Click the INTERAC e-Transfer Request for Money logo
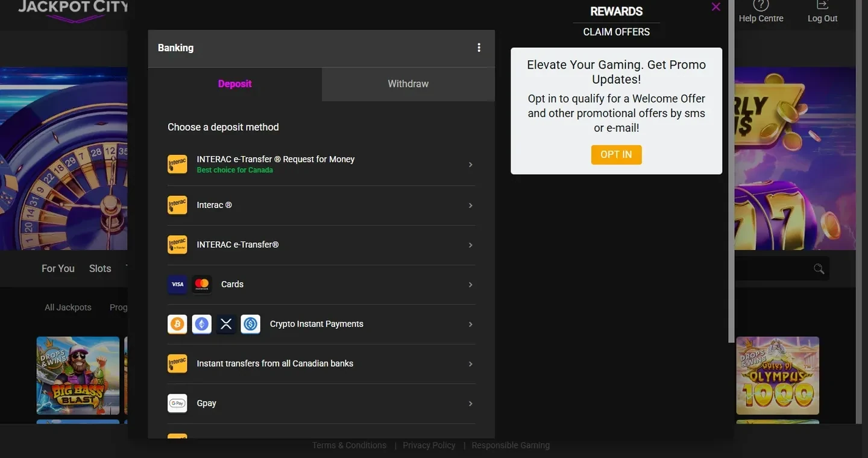Viewport: 868px width, 458px height. coord(177,165)
